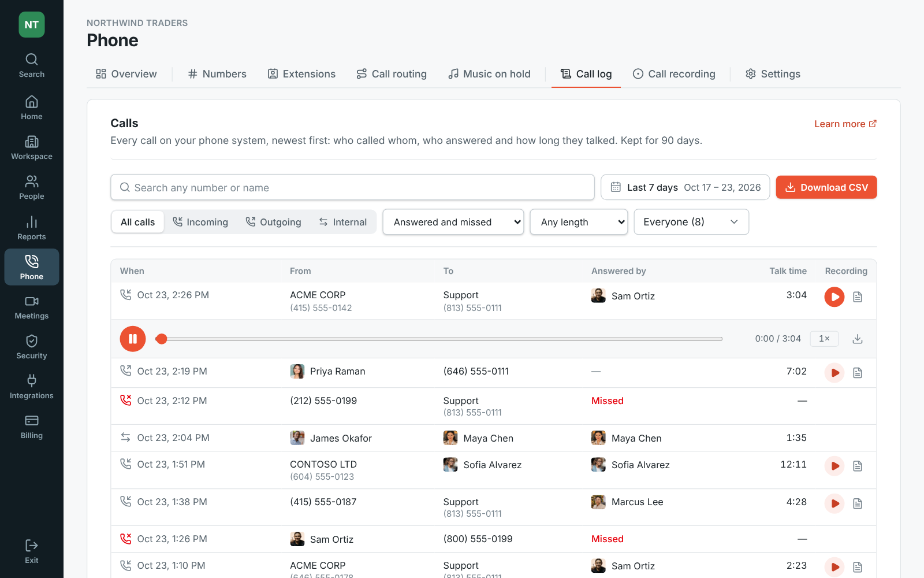
Task: Open Reports in sidebar
Action: click(x=31, y=228)
